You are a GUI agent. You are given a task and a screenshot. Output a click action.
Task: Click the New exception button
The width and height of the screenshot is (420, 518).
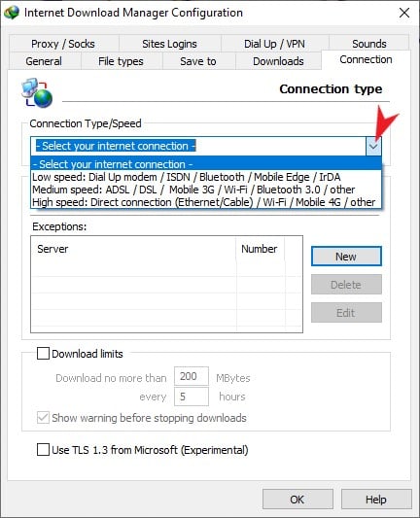pyautogui.click(x=346, y=257)
